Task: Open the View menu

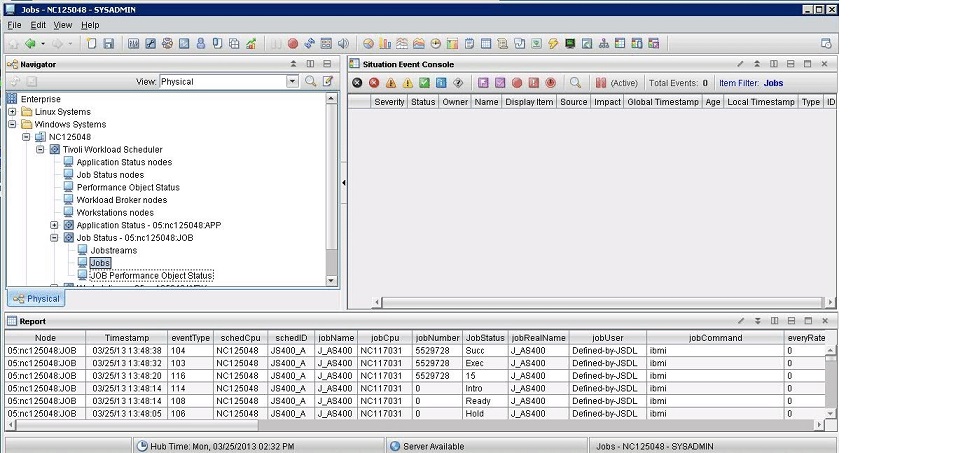Action: (x=63, y=25)
